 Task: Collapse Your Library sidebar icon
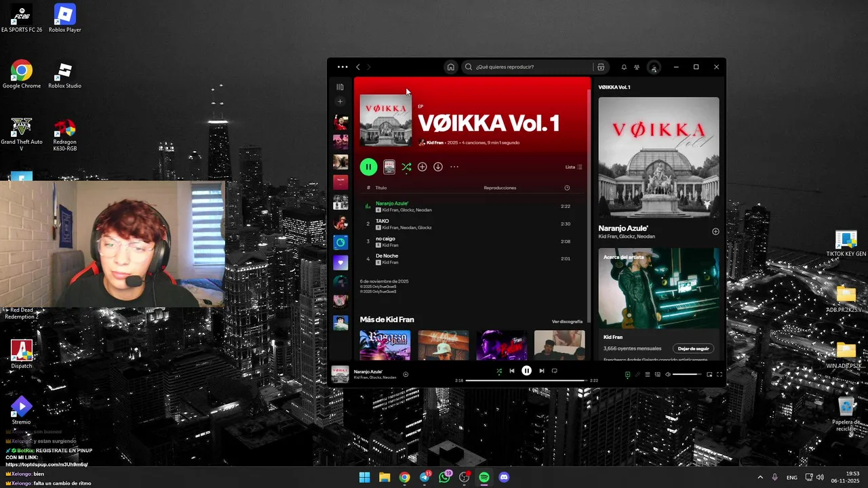tap(340, 87)
